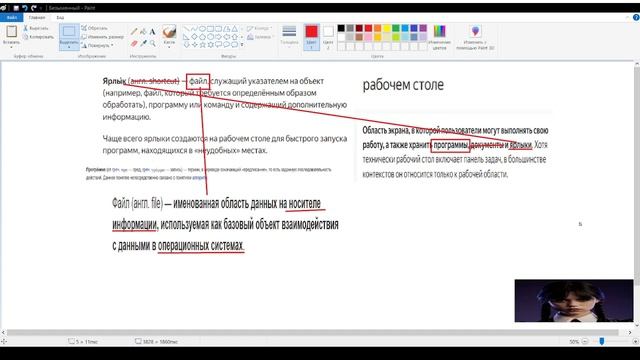
Task: Choose the right triangle shape
Action: (186, 37)
